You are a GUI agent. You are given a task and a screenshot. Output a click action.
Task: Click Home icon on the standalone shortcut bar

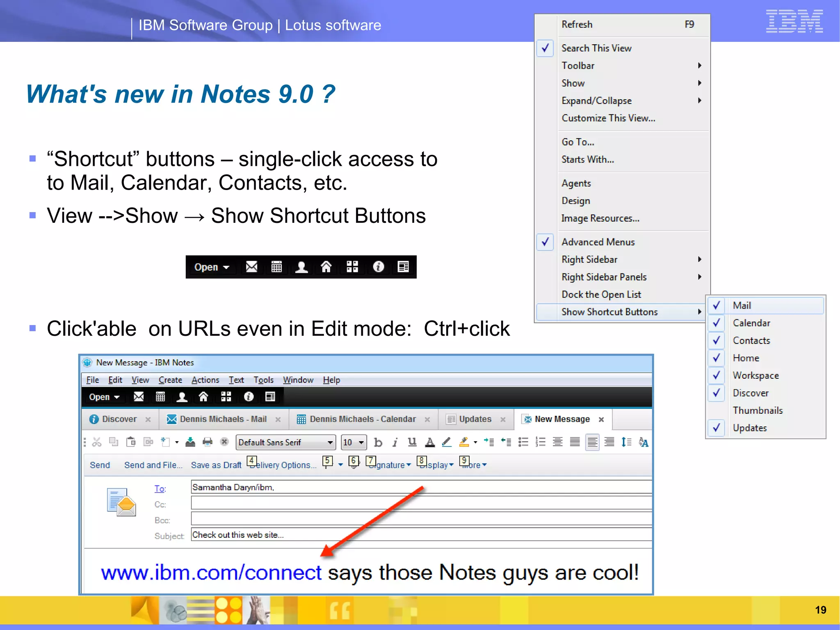point(326,267)
